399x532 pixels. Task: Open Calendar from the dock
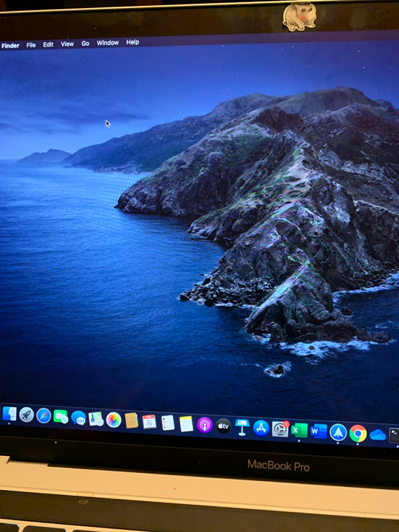coord(149,422)
